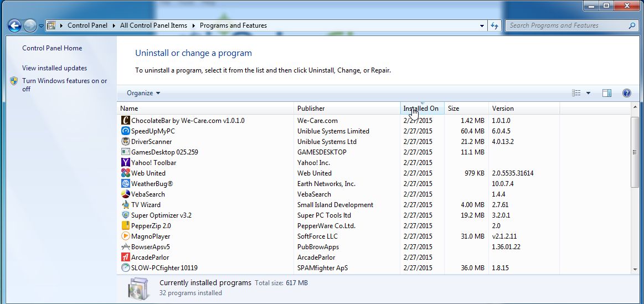Image resolution: width=644 pixels, height=304 pixels.
Task: Click the SoftForce LLC publisher text
Action: pyautogui.click(x=317, y=236)
